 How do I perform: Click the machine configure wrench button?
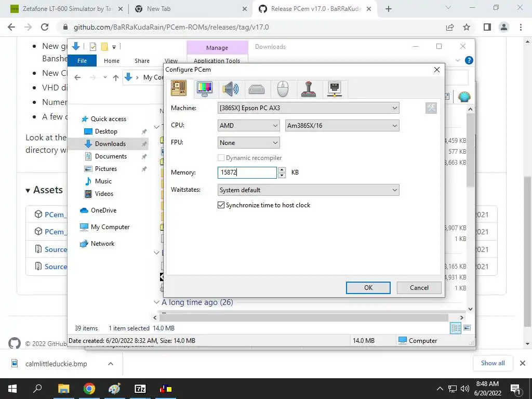coord(431,108)
